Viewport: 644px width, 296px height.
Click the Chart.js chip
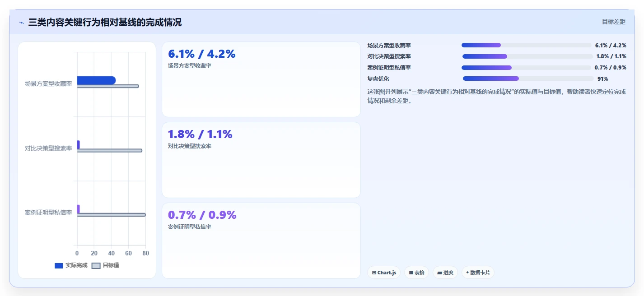pyautogui.click(x=384, y=273)
